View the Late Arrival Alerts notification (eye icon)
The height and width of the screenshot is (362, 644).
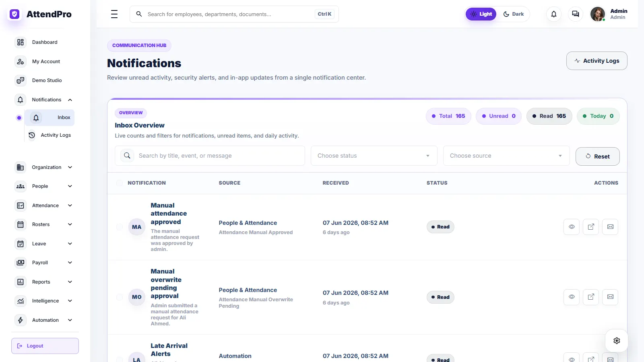(x=572, y=358)
